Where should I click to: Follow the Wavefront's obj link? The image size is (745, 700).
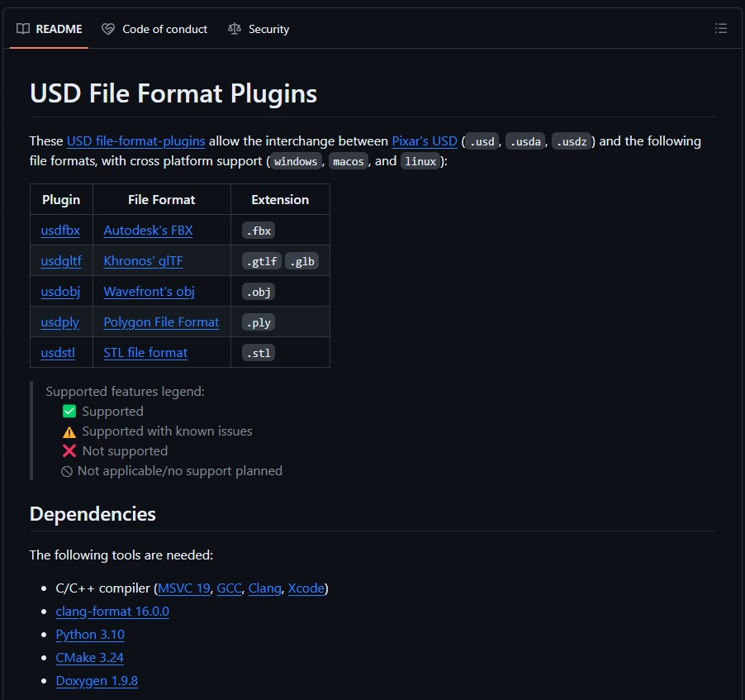[149, 292]
